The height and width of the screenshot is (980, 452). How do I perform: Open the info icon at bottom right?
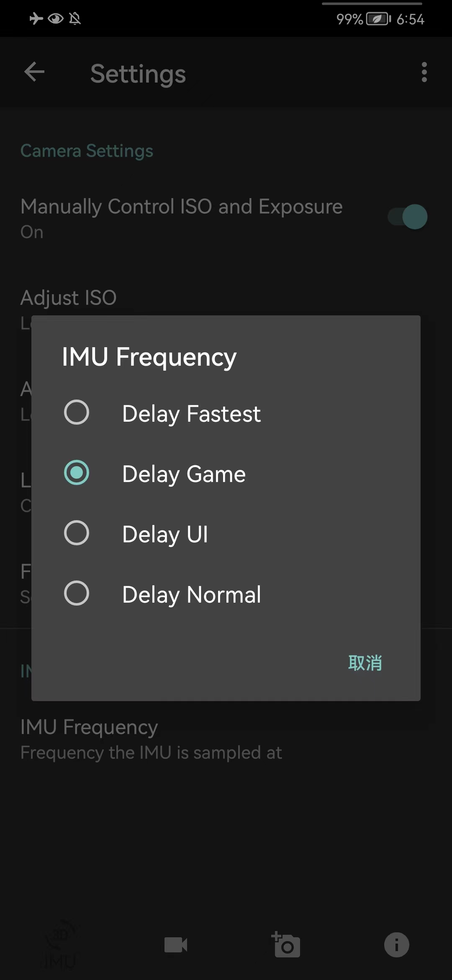tap(395, 944)
